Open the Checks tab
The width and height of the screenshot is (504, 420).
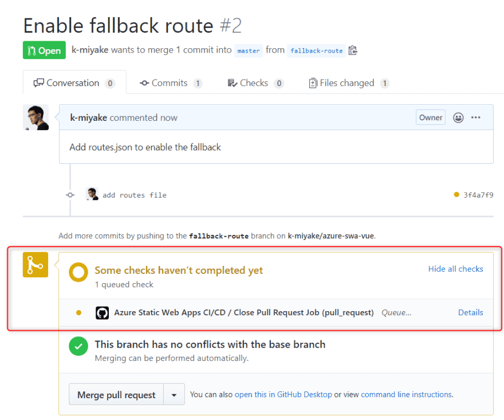coord(254,83)
